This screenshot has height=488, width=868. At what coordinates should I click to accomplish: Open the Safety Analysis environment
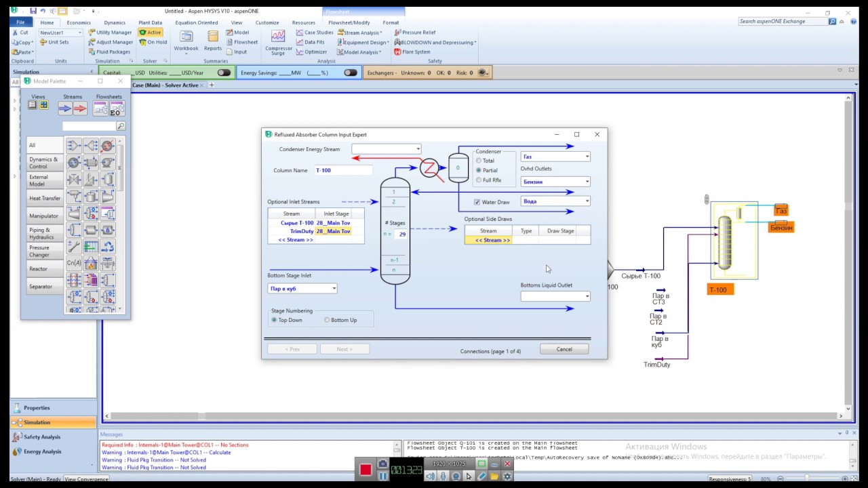click(x=53, y=437)
